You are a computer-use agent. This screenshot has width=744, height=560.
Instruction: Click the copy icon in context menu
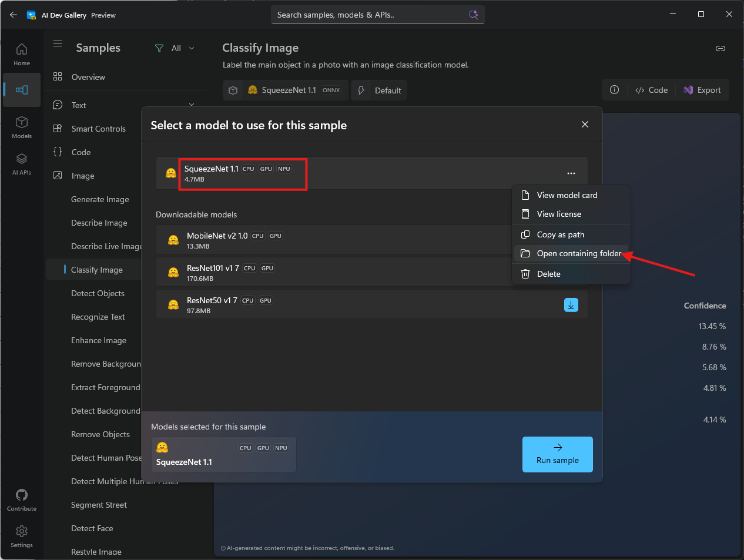[525, 234]
